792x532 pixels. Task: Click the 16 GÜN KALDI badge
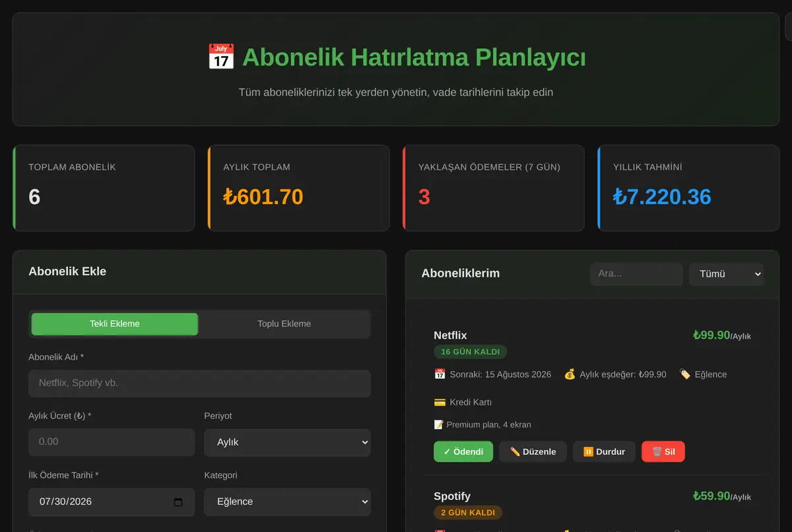471,352
